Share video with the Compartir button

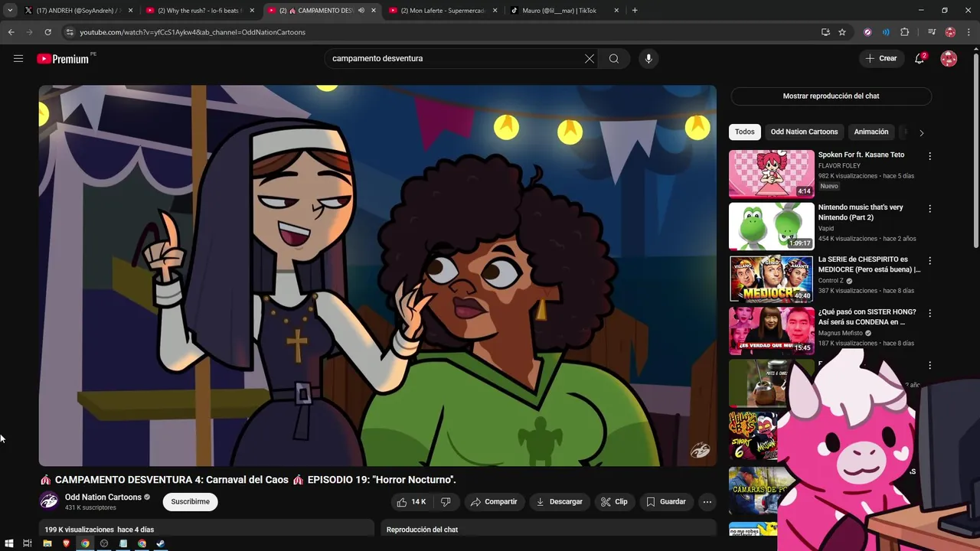point(494,502)
